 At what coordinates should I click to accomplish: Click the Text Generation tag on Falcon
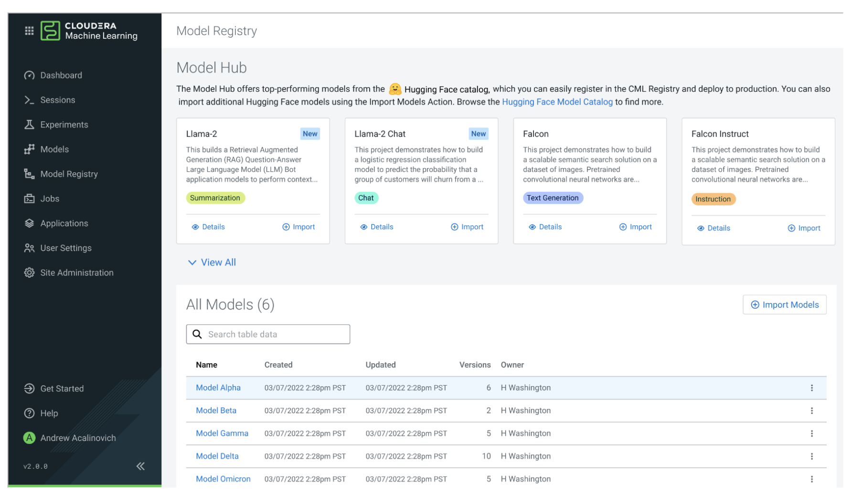click(553, 199)
